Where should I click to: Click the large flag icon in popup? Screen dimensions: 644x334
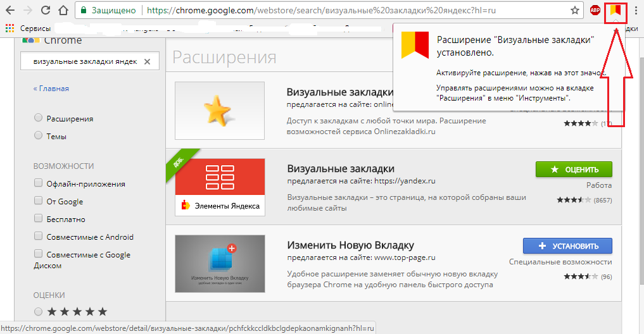pyautogui.click(x=415, y=45)
